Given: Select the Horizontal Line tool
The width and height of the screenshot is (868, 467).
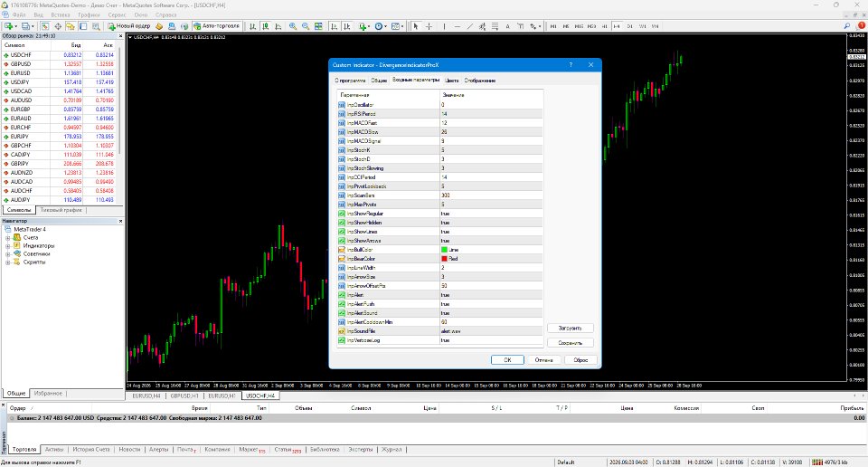Looking at the screenshot, I should click(x=458, y=26).
